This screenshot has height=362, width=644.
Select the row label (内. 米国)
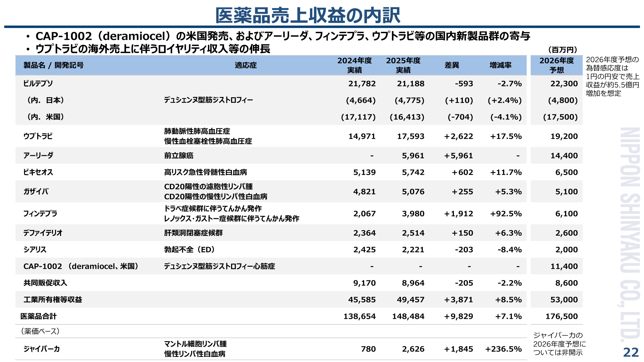click(45, 117)
